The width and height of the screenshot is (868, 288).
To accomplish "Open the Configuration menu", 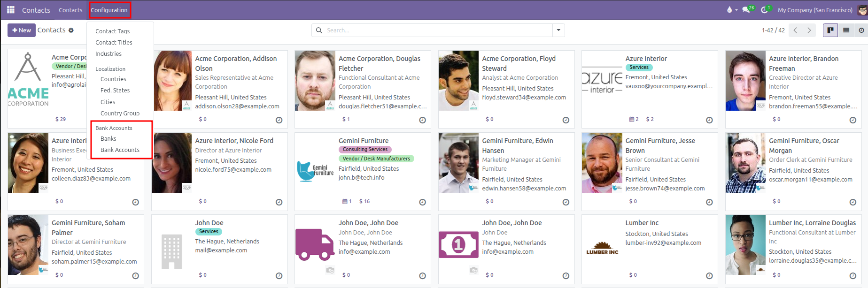I will [109, 10].
